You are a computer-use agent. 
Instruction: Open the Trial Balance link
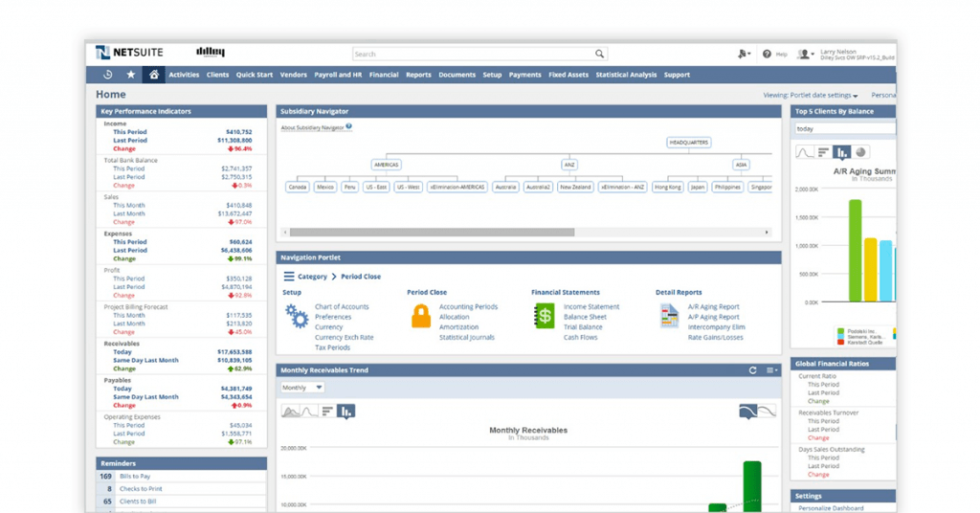583,326
